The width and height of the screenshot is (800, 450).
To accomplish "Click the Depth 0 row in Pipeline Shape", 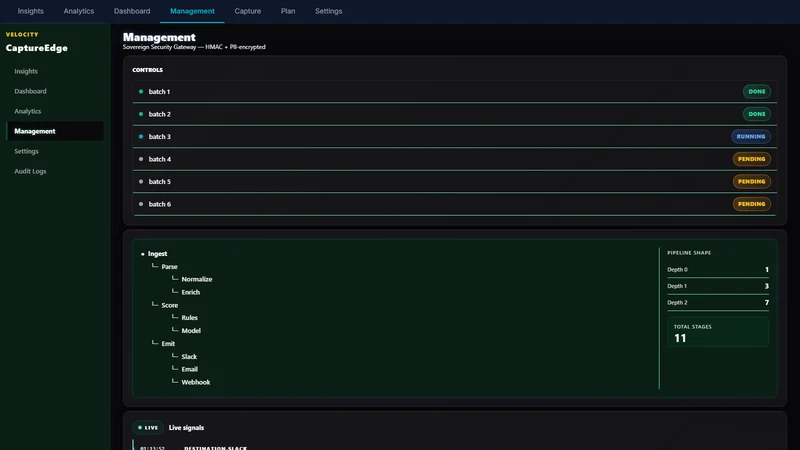I will pos(718,270).
